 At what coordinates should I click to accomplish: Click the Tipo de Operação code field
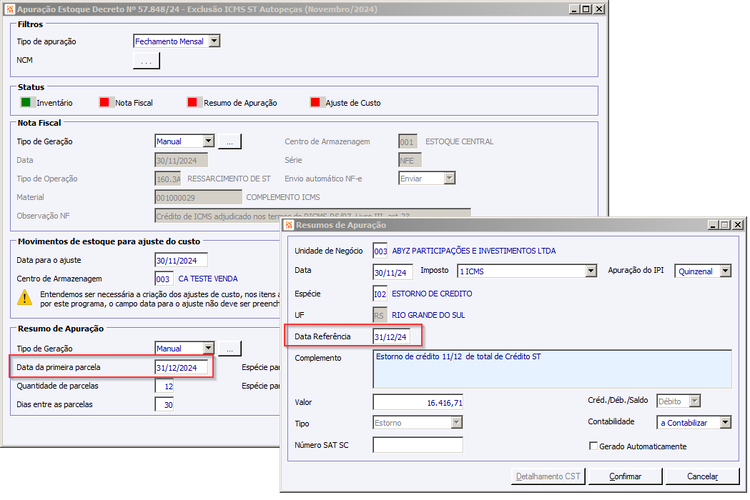168,179
